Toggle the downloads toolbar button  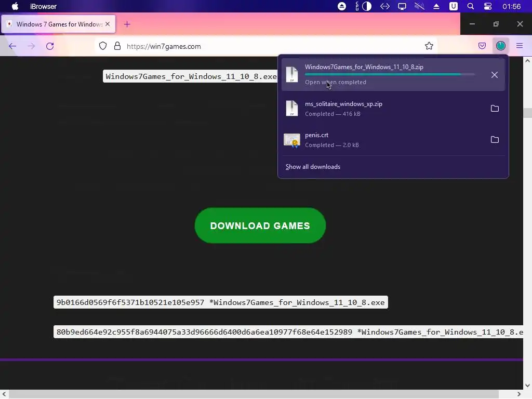tap(501, 46)
